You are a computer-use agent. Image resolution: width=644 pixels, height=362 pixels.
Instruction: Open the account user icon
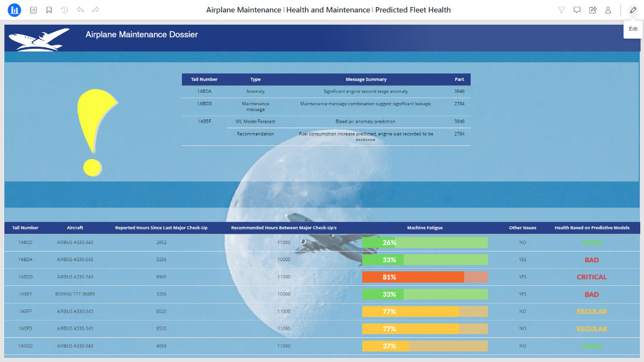(608, 10)
